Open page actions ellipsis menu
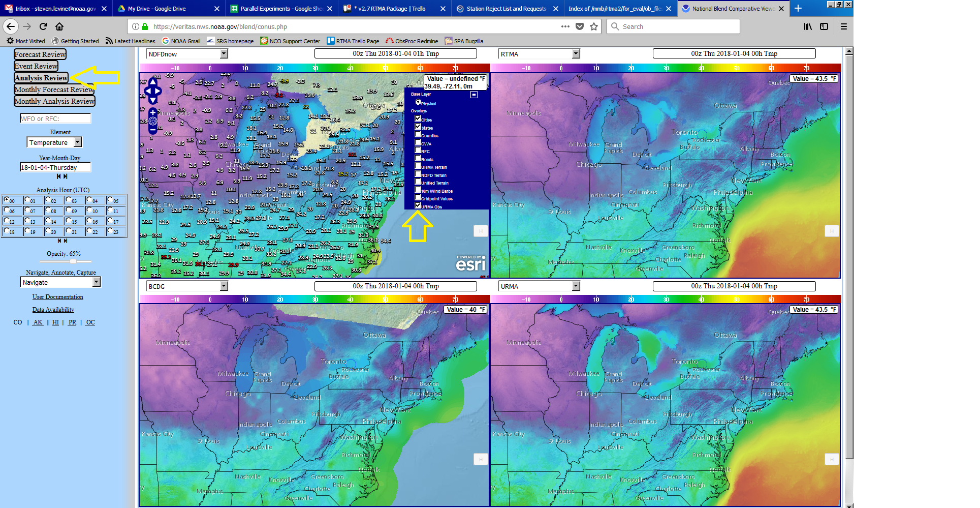This screenshot has width=980, height=508. click(x=565, y=26)
